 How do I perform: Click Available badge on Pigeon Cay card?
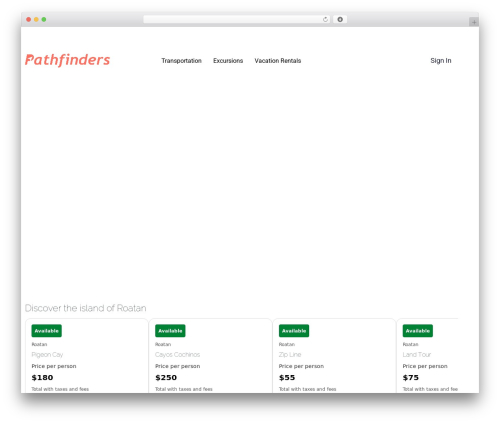coord(47,331)
